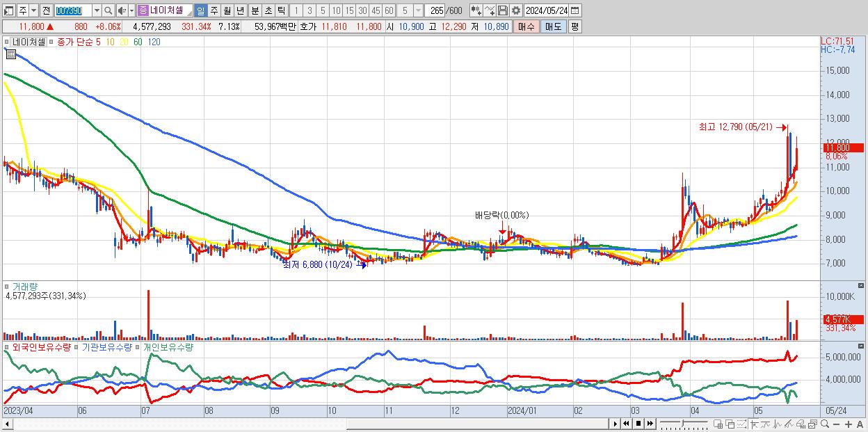Click the add chart pane icon
This screenshot has width=868, height=432.
pos(718,424)
